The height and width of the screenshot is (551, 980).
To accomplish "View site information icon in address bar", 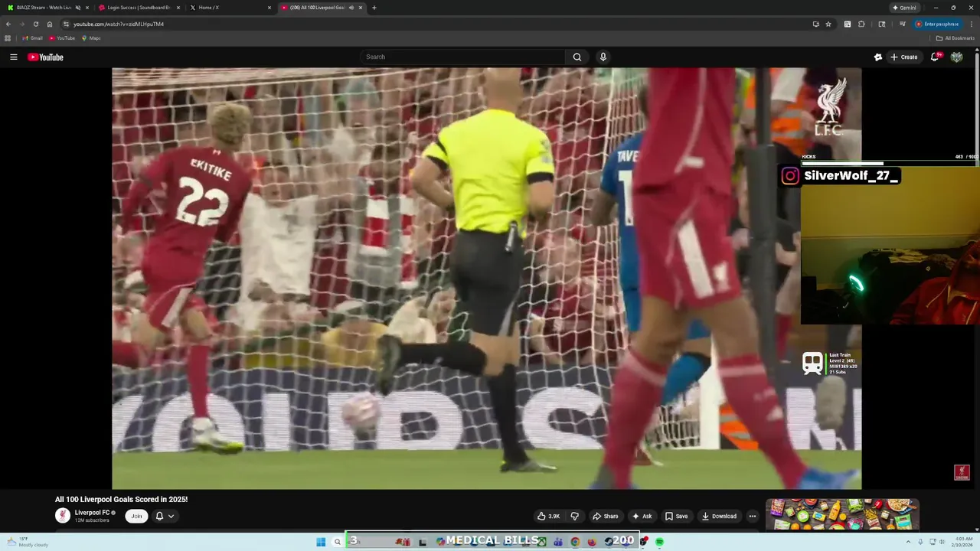I will coord(67,24).
